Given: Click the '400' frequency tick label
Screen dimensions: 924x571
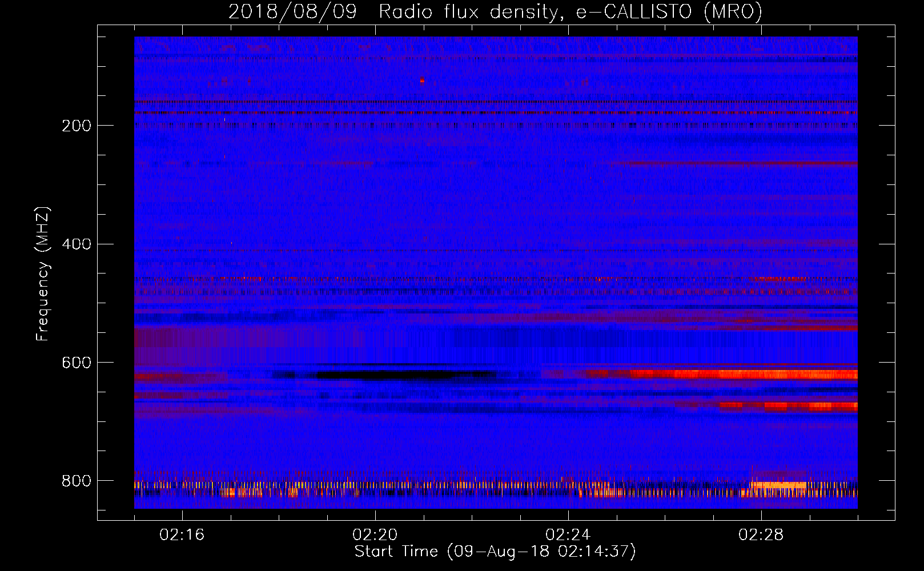Looking at the screenshot, I should click(77, 244).
